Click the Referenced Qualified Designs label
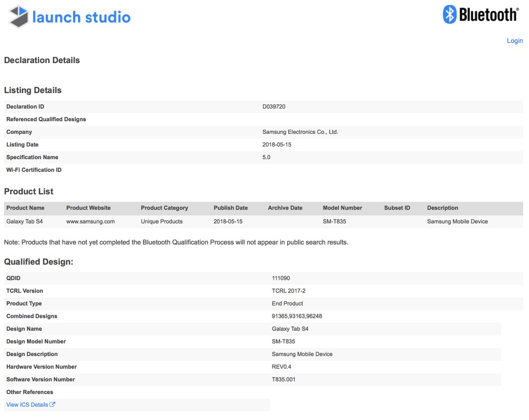 click(46, 119)
